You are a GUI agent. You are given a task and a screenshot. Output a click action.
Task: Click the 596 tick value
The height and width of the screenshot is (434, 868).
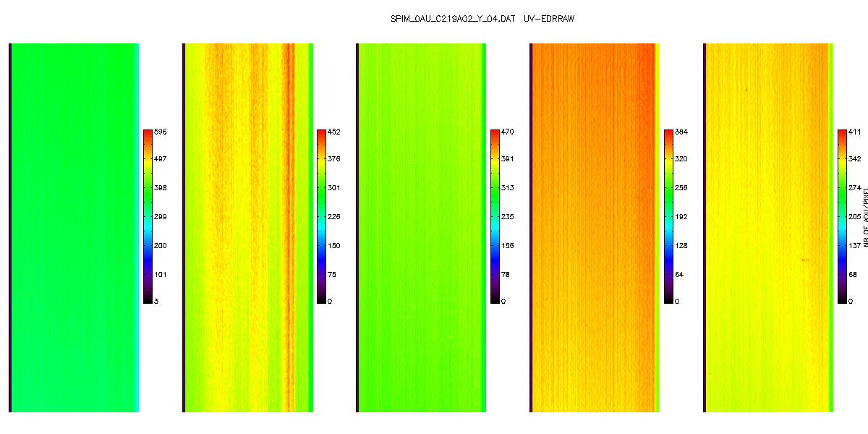(x=160, y=132)
